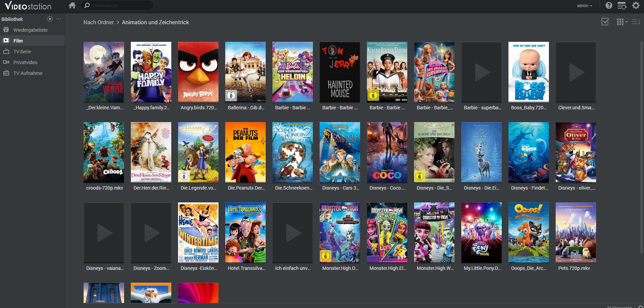Image resolution: width=644 pixels, height=308 pixels.
Task: Click the 'Disneys - vaiana...' title
Action: pyautogui.click(x=105, y=268)
